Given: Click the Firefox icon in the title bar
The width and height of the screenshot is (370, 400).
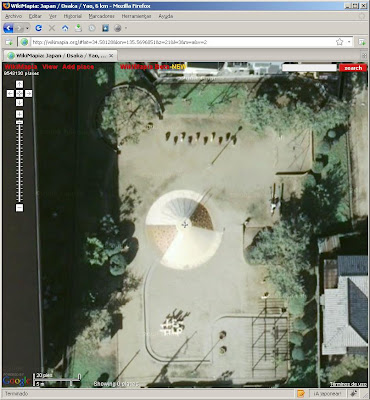Looking at the screenshot, I should (6, 6).
